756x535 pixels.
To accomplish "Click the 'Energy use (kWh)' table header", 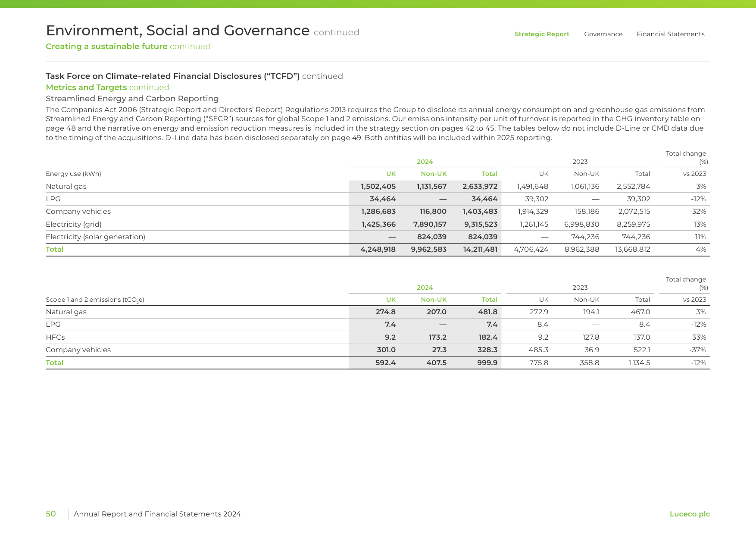I will click(x=73, y=174).
